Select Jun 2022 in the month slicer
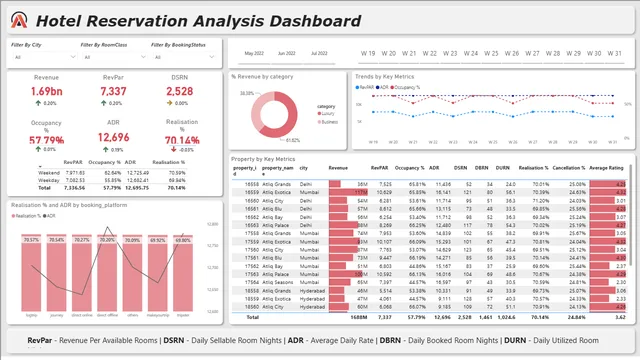 (x=287, y=53)
